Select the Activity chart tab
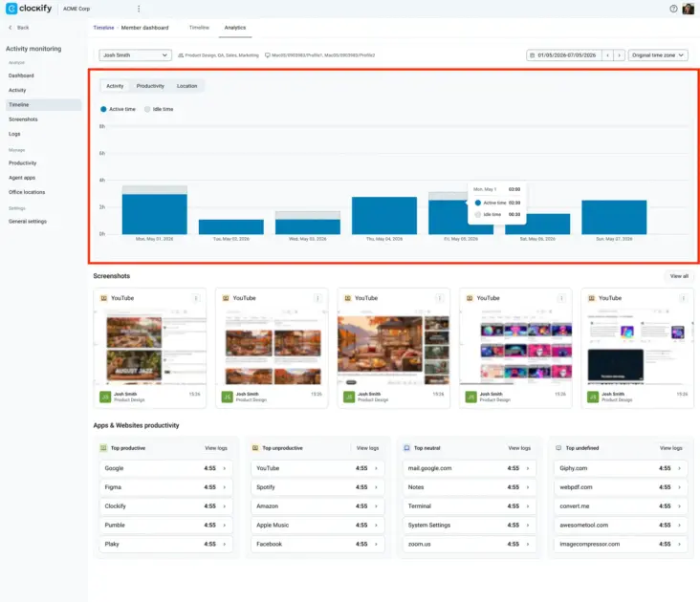 point(115,86)
